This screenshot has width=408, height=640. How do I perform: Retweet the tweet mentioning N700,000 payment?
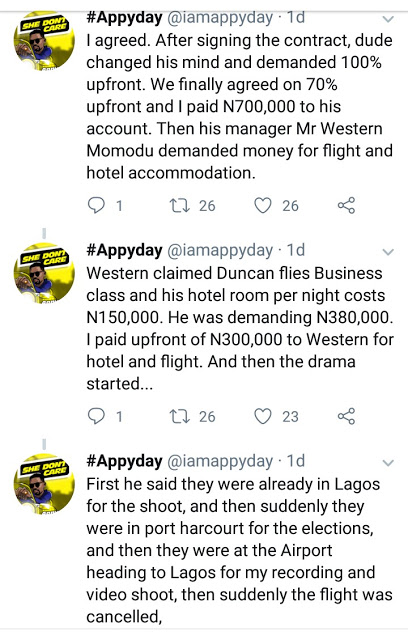pos(180,205)
